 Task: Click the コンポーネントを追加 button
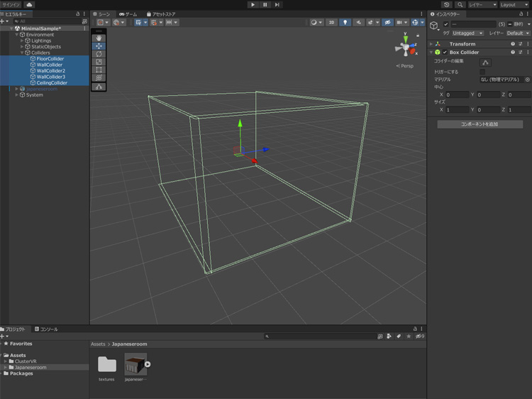(x=480, y=124)
